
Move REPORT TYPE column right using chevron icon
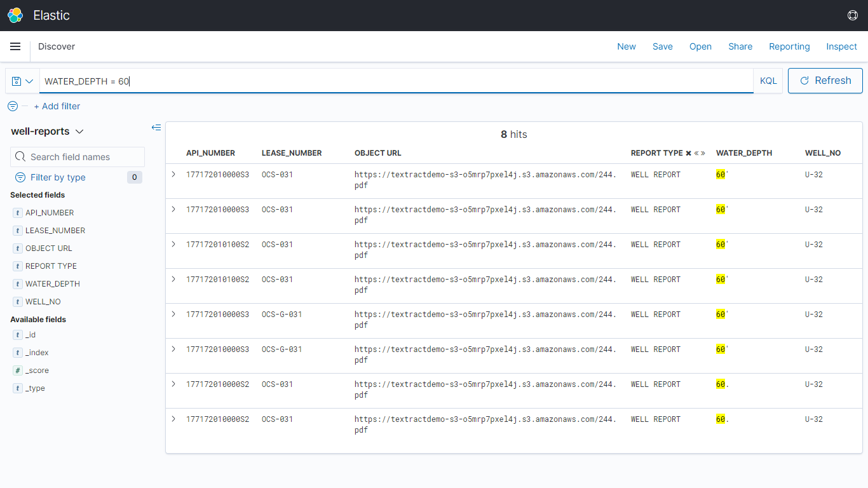703,152
